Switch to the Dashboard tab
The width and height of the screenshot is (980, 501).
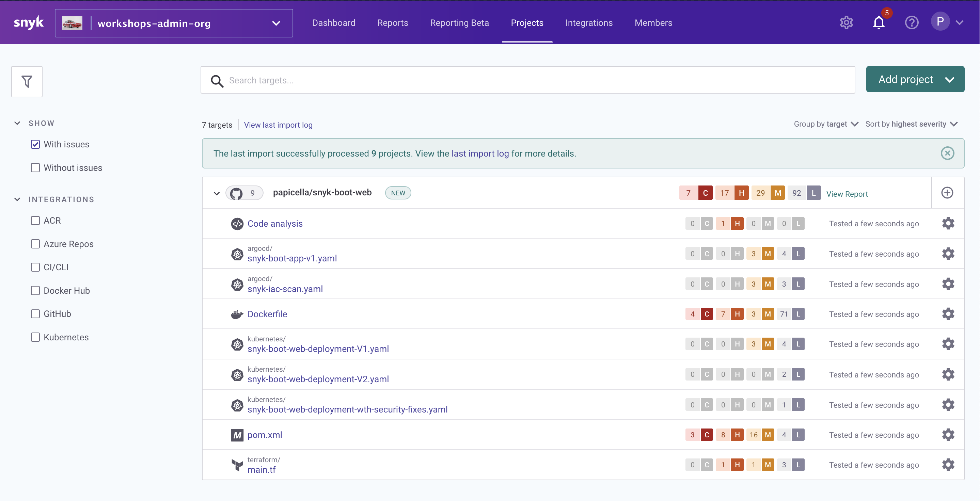[x=334, y=23]
